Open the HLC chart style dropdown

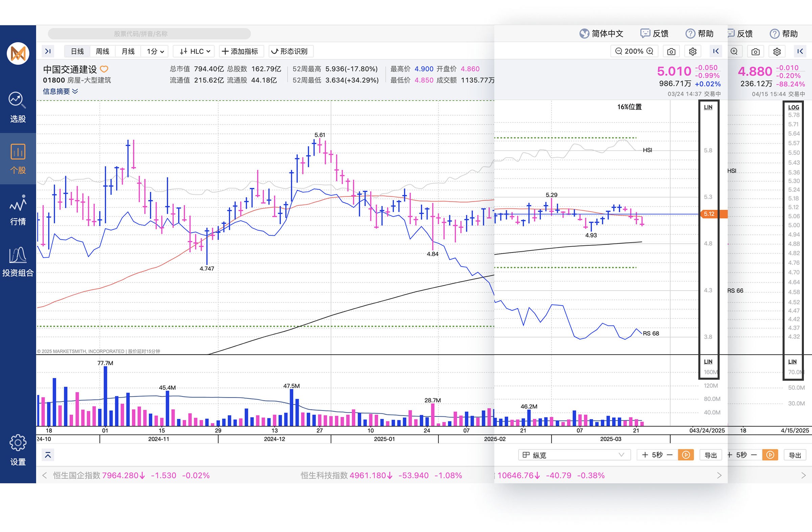coord(195,51)
